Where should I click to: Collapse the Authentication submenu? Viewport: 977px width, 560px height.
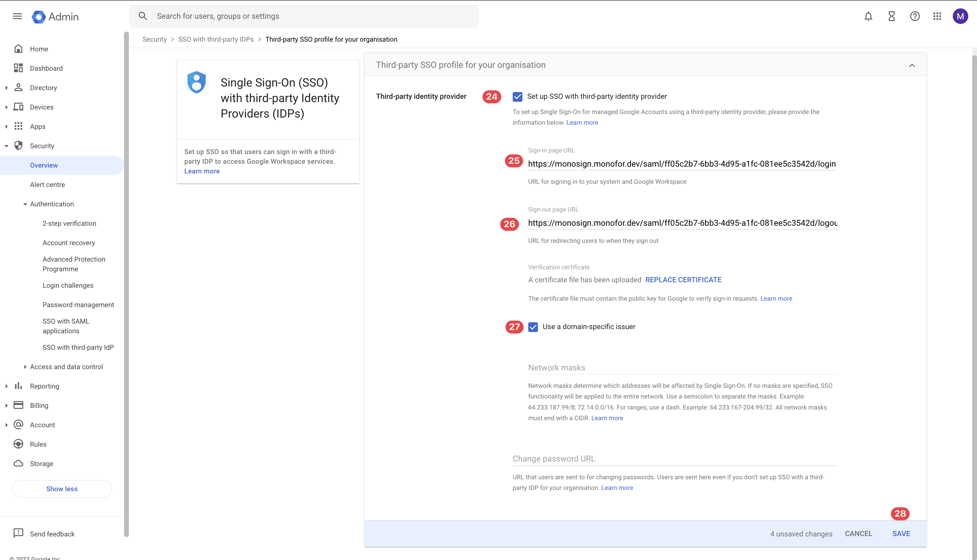click(x=25, y=204)
